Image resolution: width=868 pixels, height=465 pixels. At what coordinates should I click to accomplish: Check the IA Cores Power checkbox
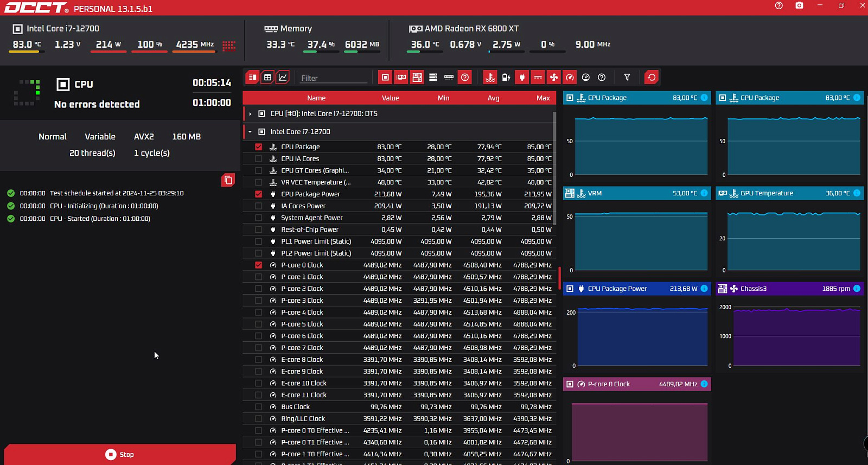258,206
